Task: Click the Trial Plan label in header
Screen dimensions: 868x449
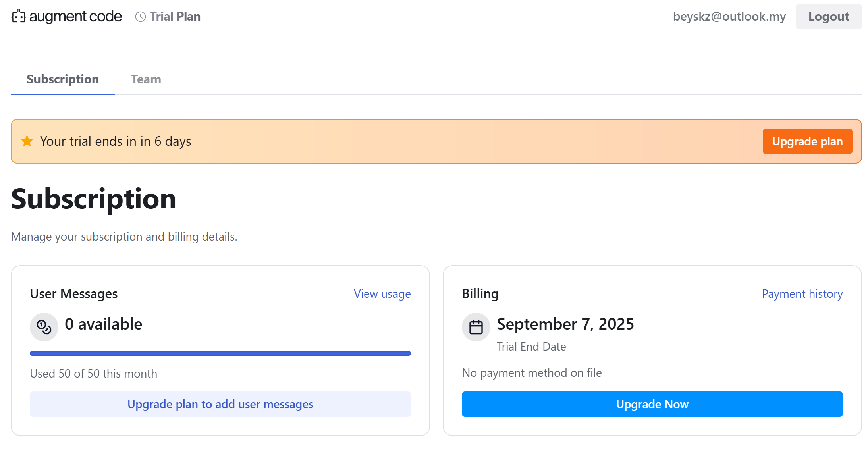Action: pos(175,17)
